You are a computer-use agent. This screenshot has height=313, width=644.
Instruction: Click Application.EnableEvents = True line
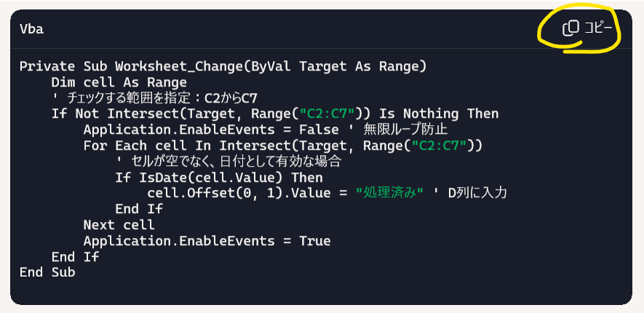(207, 241)
